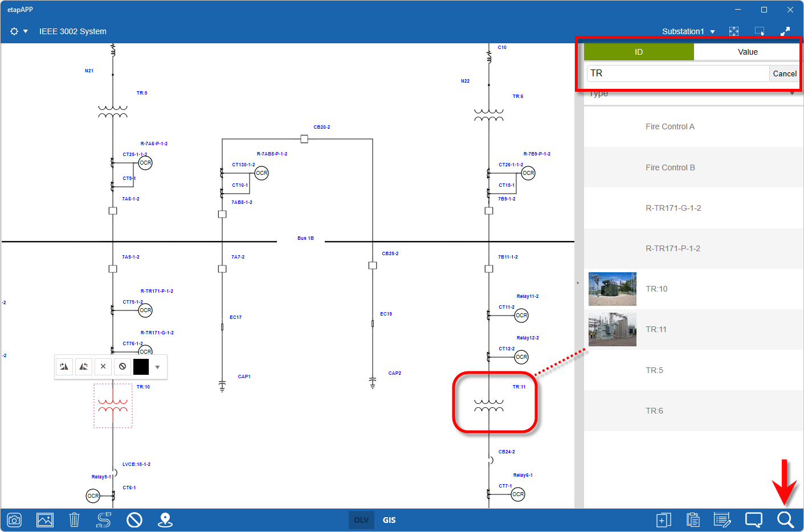Click OCR relay beside CT12-2
This screenshot has height=532, width=804.
pos(521,357)
